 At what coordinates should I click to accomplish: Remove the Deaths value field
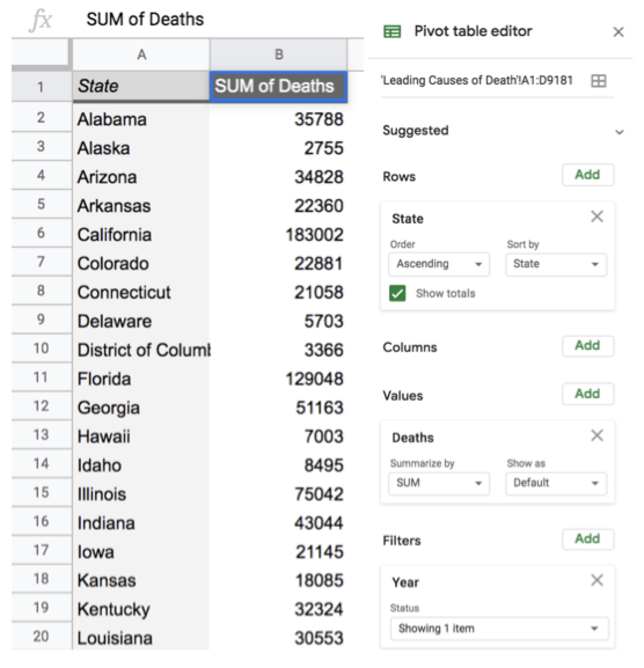[x=597, y=435]
